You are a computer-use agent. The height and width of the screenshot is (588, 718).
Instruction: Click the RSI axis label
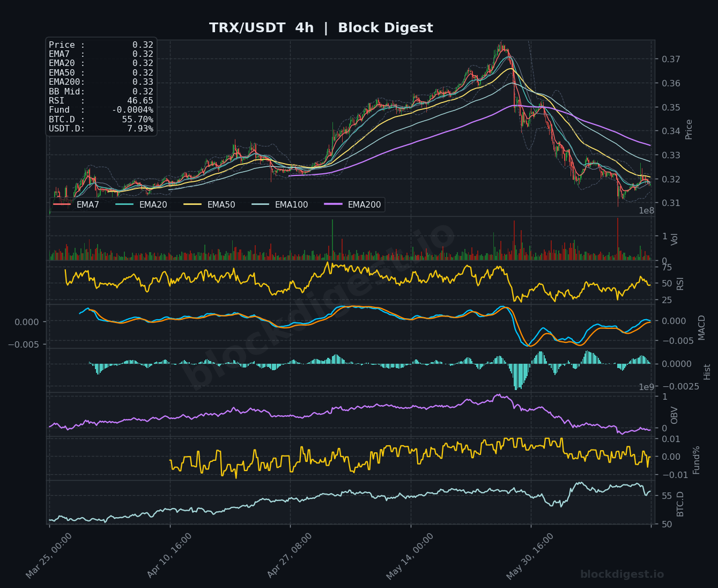680,283
